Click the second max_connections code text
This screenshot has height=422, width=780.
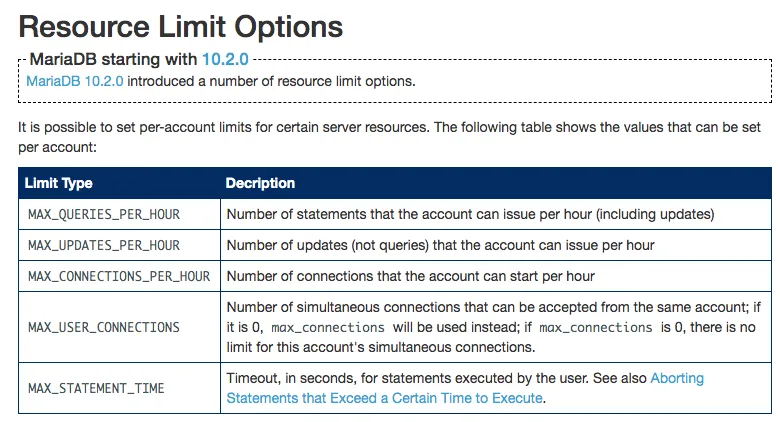595,327
